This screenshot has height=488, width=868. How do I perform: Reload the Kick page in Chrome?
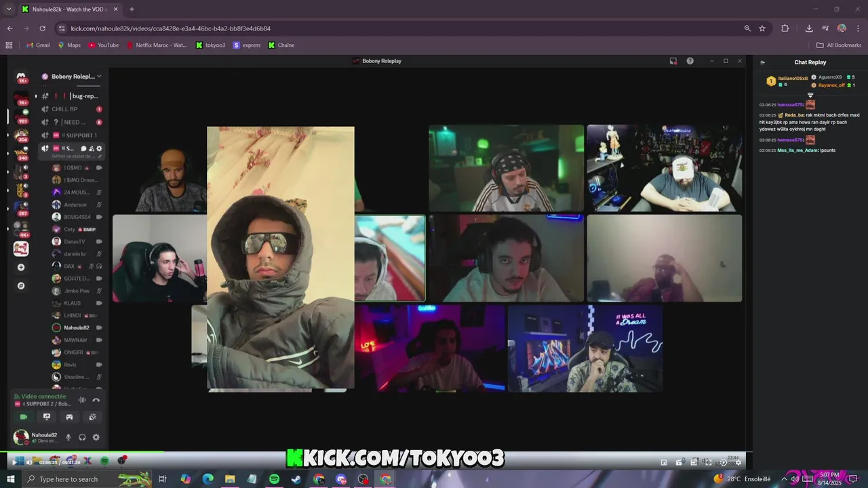tap(42, 28)
